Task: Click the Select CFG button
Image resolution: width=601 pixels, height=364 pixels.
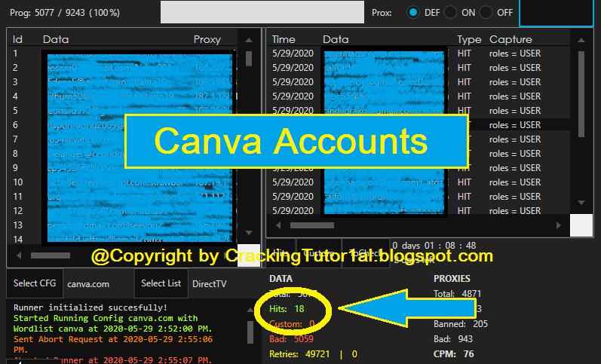Action: point(35,283)
